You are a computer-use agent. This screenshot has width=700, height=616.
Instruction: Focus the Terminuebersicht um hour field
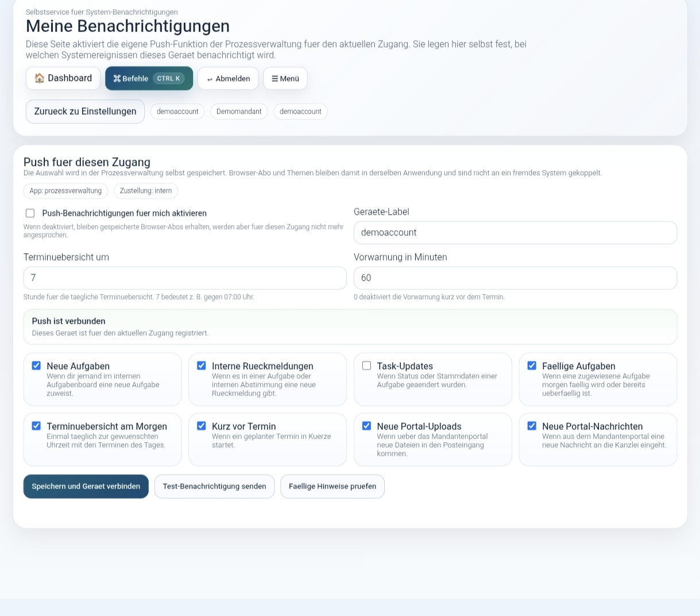click(x=185, y=278)
